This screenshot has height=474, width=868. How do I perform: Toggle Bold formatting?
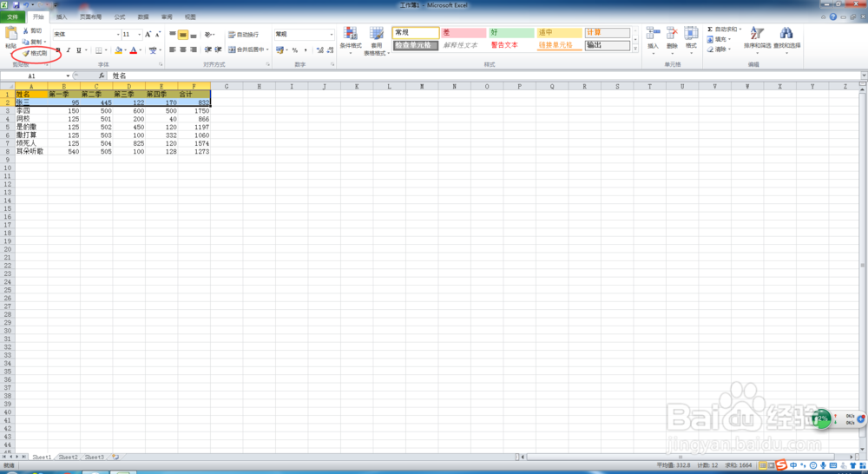pyautogui.click(x=58, y=50)
